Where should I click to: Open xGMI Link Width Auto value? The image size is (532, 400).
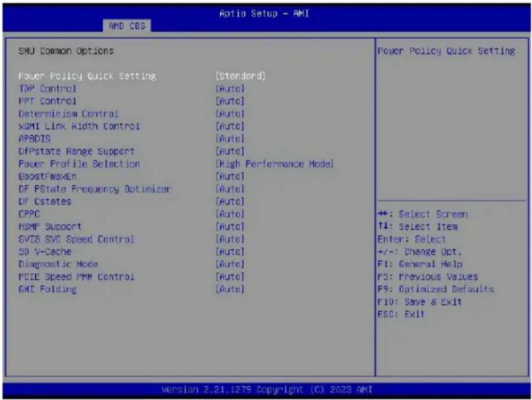(x=230, y=126)
